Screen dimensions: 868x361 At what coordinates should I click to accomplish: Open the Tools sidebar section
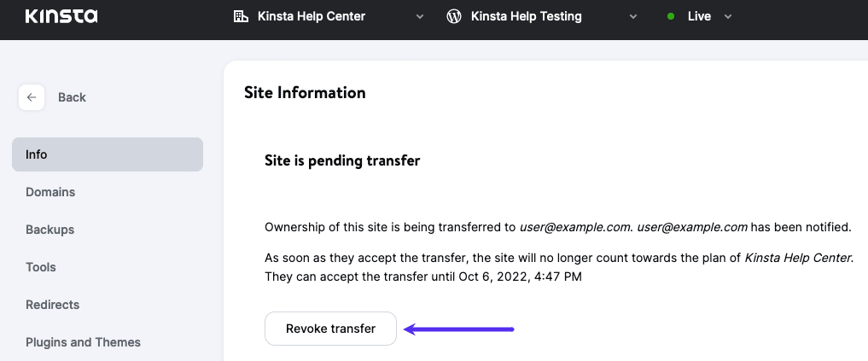click(41, 267)
